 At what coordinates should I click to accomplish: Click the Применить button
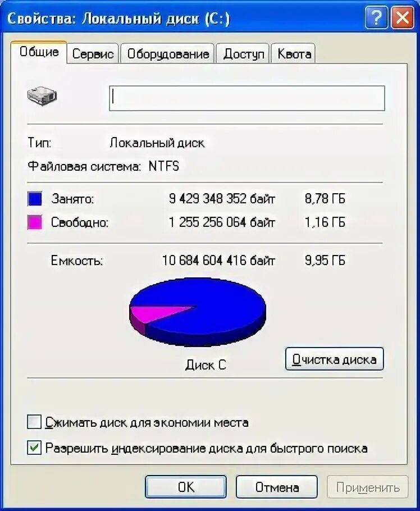coord(368,487)
